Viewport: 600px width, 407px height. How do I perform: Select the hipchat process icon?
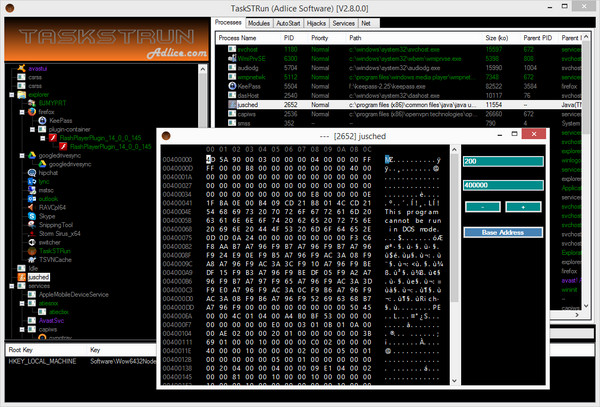pyautogui.click(x=32, y=173)
